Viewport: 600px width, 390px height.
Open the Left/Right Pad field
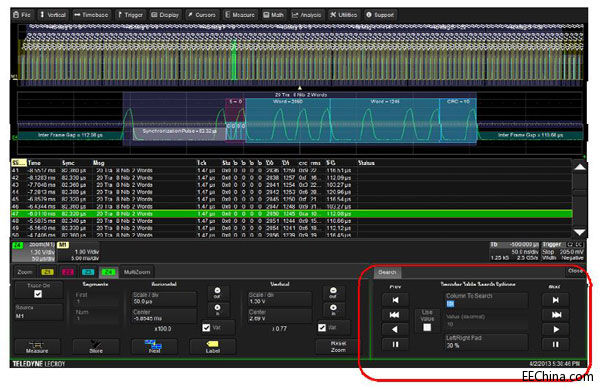tap(486, 342)
